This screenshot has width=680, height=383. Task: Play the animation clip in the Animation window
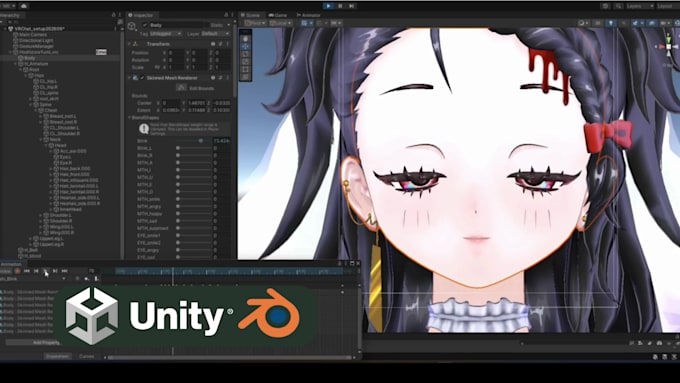(46, 271)
